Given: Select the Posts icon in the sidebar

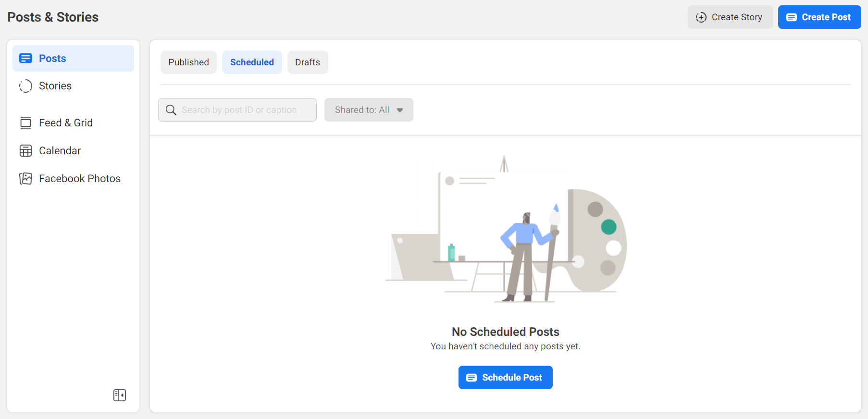Looking at the screenshot, I should coord(25,58).
